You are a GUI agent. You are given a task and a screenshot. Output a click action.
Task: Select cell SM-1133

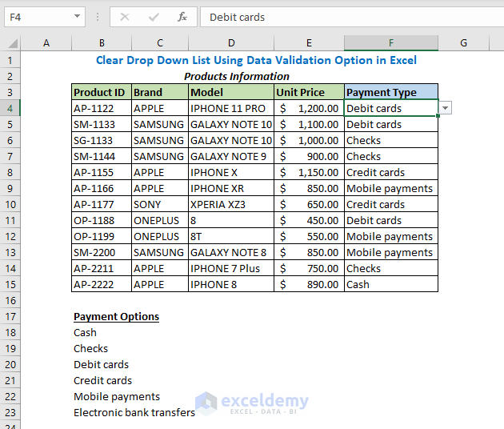[102, 124]
